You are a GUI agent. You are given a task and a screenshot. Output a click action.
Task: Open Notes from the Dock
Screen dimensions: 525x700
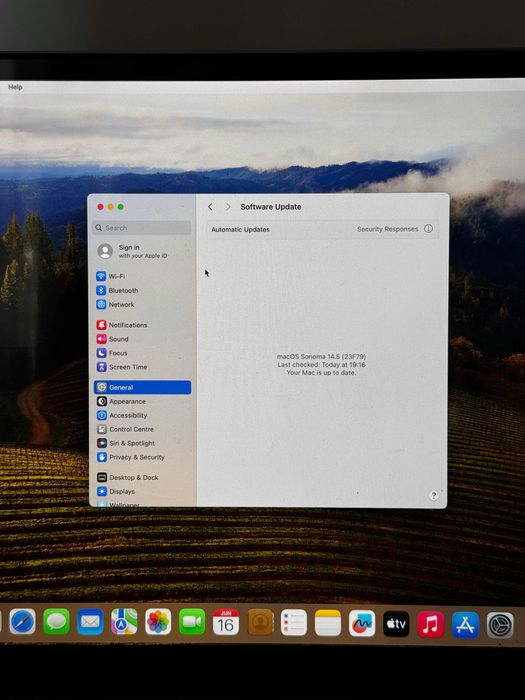[x=328, y=622]
